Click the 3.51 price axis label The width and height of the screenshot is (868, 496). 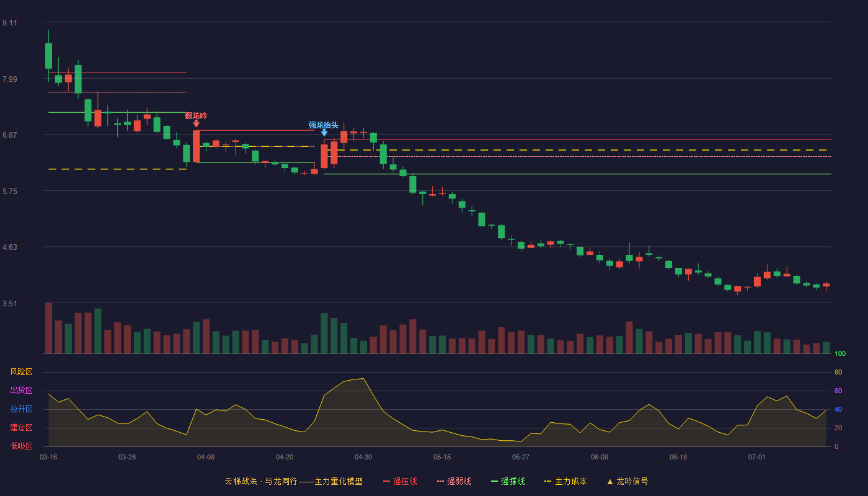coord(10,304)
